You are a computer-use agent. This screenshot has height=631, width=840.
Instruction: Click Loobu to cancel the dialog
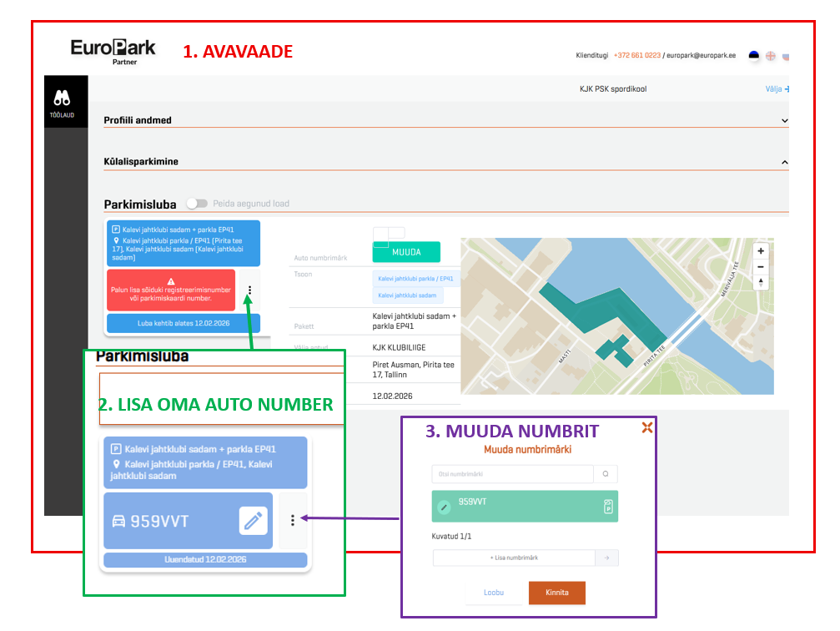click(x=494, y=593)
